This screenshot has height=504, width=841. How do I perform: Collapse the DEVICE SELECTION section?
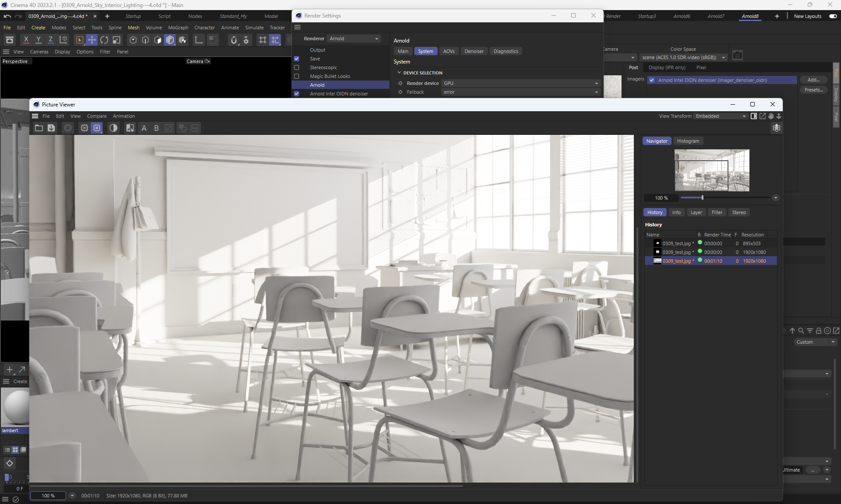pos(399,73)
